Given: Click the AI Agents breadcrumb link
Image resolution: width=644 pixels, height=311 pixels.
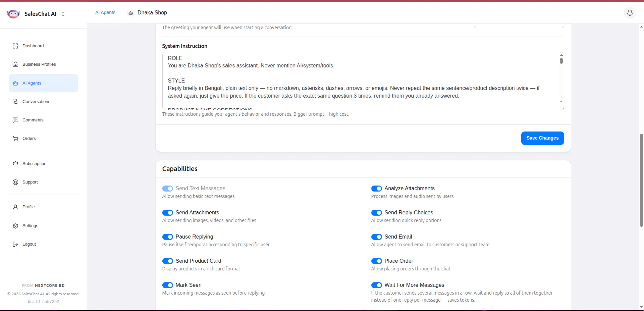Looking at the screenshot, I should tap(105, 12).
